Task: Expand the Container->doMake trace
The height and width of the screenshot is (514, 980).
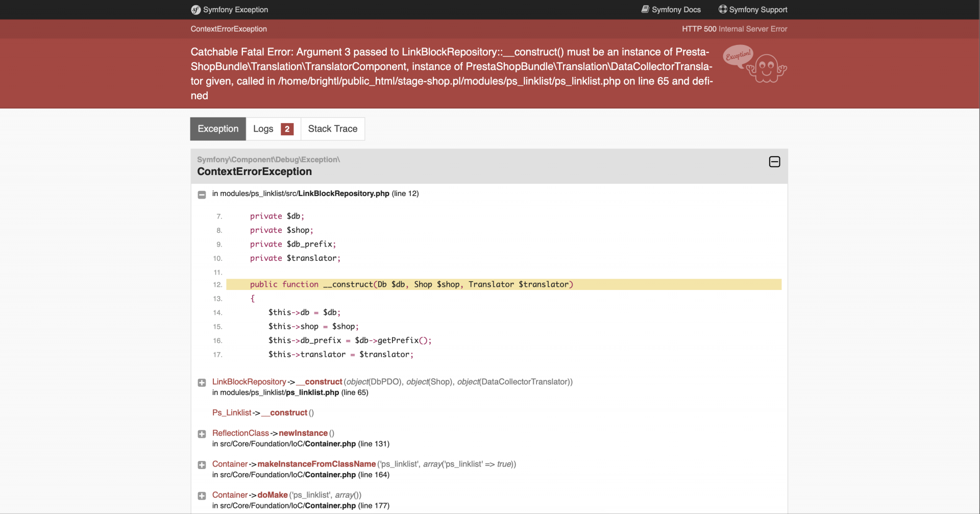Action: [x=202, y=496]
